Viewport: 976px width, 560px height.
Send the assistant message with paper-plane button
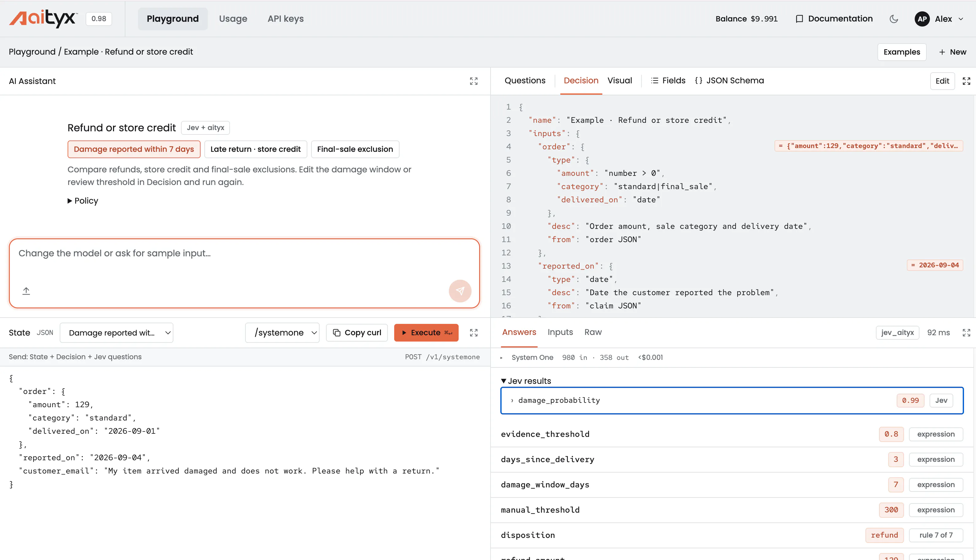point(460,291)
